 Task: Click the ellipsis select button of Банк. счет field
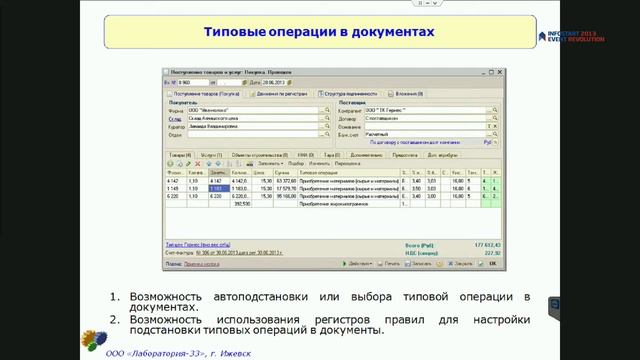489,134
